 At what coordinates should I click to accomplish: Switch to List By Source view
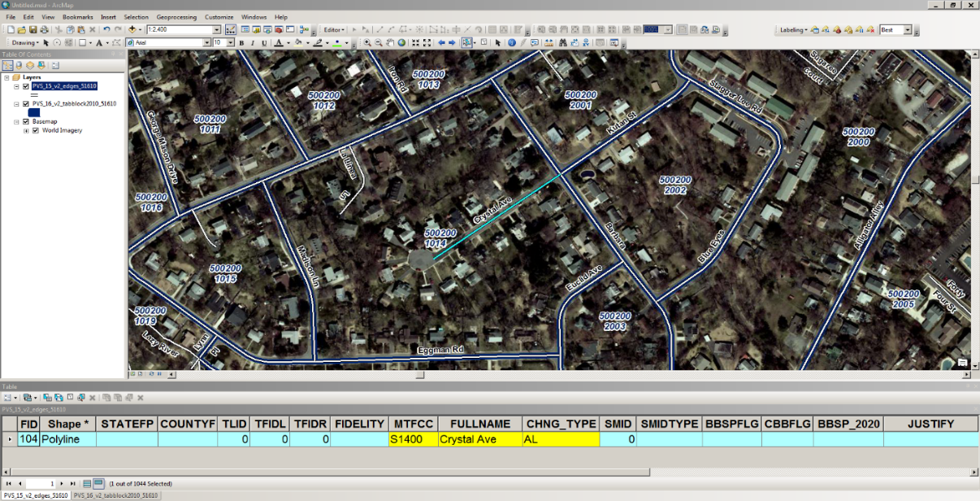[x=19, y=65]
